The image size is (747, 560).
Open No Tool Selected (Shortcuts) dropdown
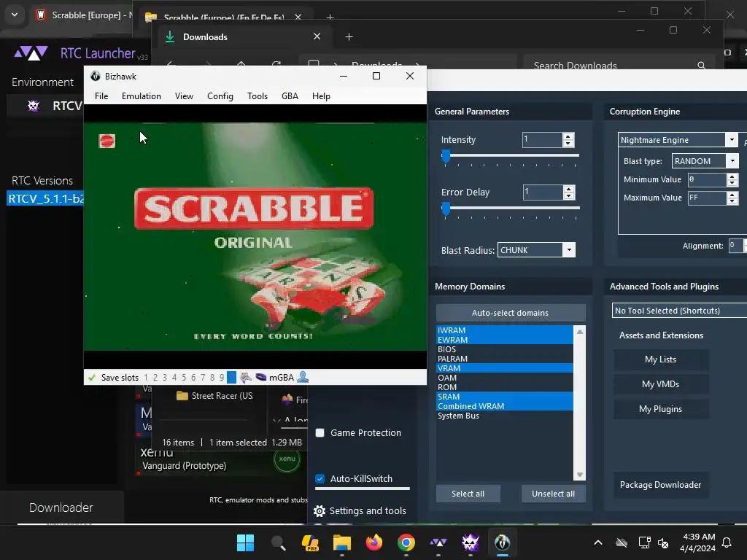click(x=679, y=311)
